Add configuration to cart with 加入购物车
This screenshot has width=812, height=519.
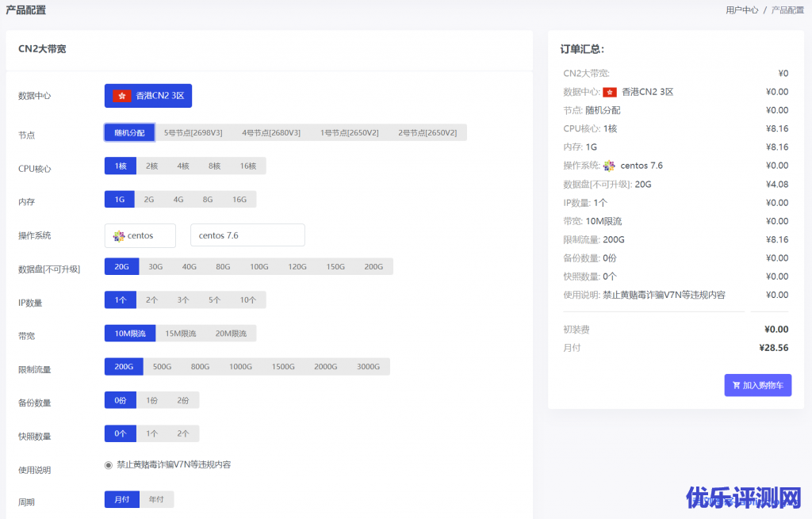pos(757,386)
